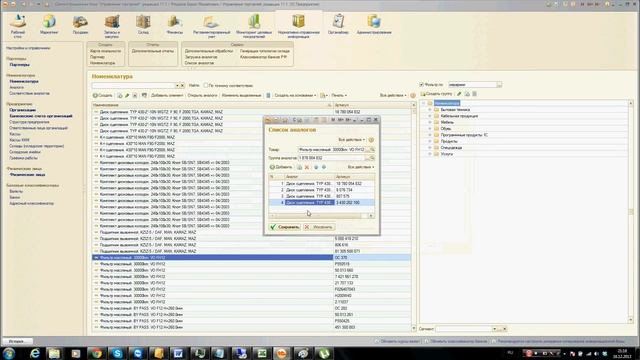Open the Продажи section
640x360 pixels.
(x=80, y=24)
